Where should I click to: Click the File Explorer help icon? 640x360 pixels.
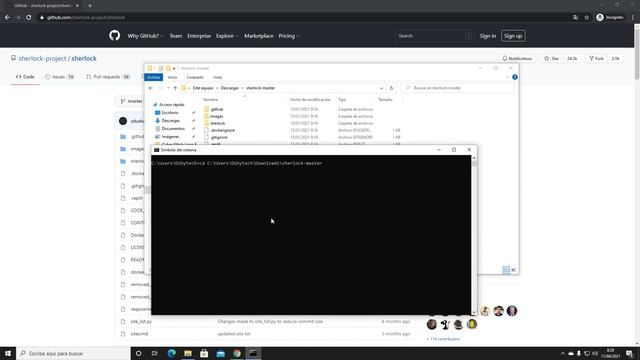pos(515,77)
